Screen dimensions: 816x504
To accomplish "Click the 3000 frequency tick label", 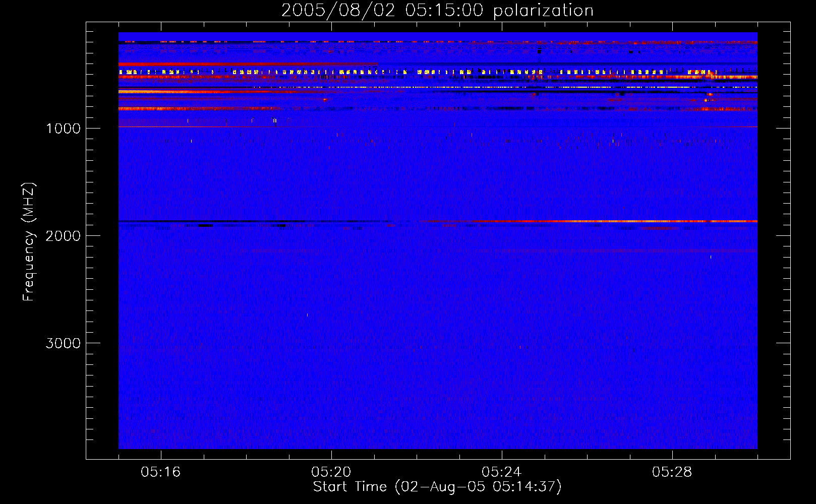I will coord(63,343).
